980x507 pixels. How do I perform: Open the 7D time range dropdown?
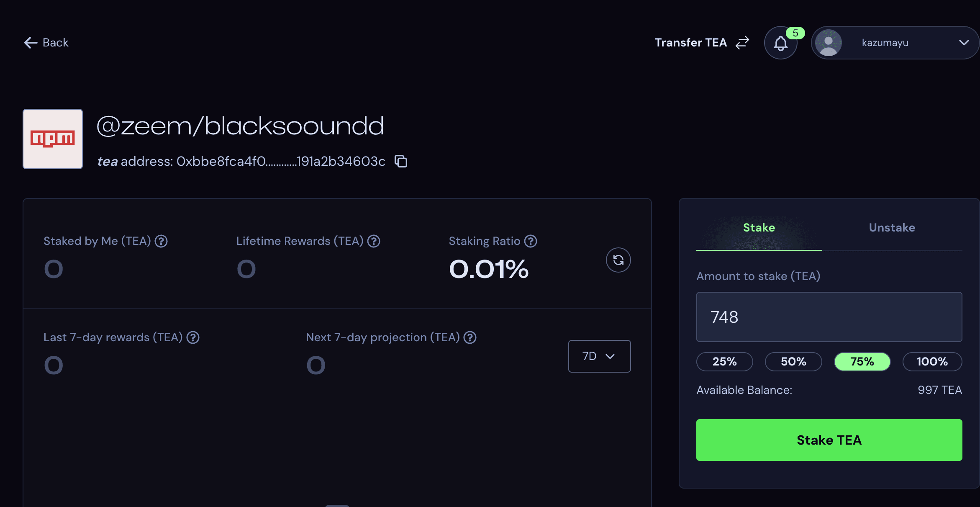coord(599,356)
